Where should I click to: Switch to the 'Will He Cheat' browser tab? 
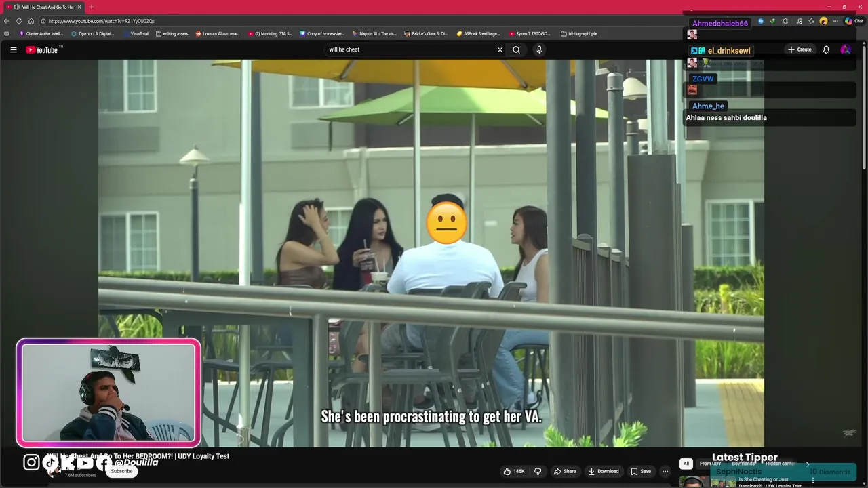tap(45, 7)
